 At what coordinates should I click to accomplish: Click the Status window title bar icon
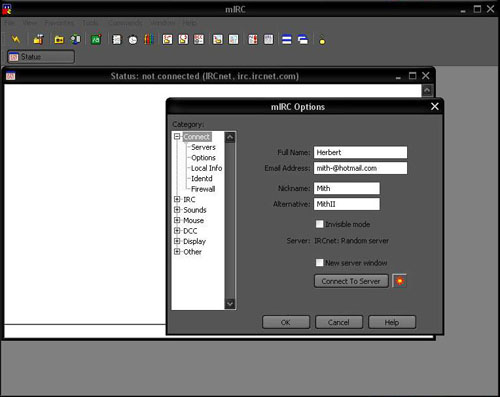point(11,76)
